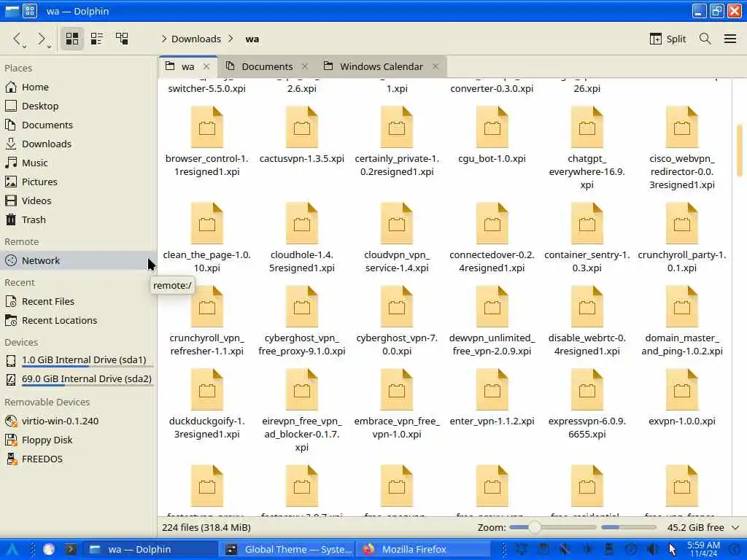Toggle the Split view button
The image size is (747, 560).
click(667, 39)
